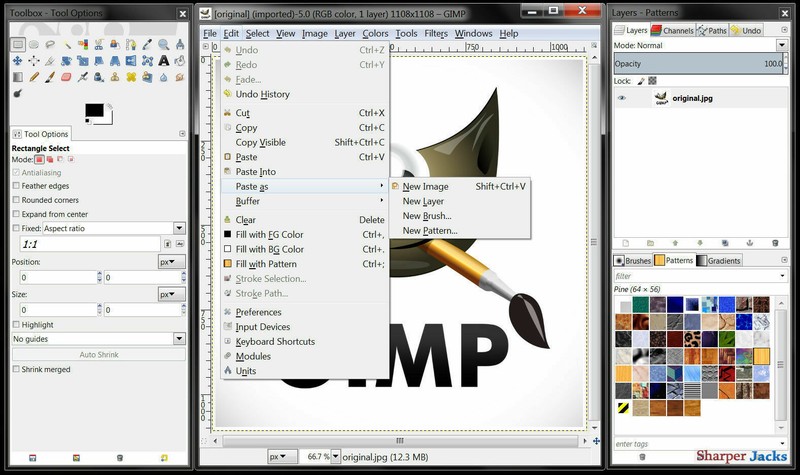The width and height of the screenshot is (800, 475).
Task: Click the foreground black color swatch
Action: [x=94, y=110]
